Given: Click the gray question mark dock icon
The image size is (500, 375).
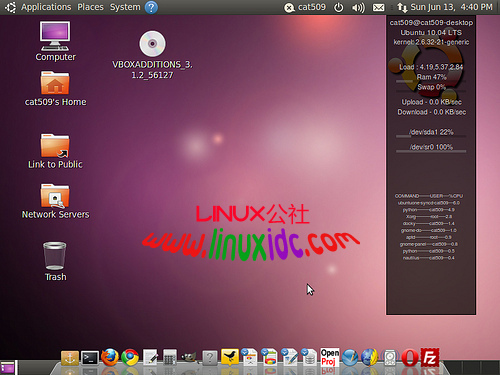Looking at the screenshot, I should (x=210, y=358).
